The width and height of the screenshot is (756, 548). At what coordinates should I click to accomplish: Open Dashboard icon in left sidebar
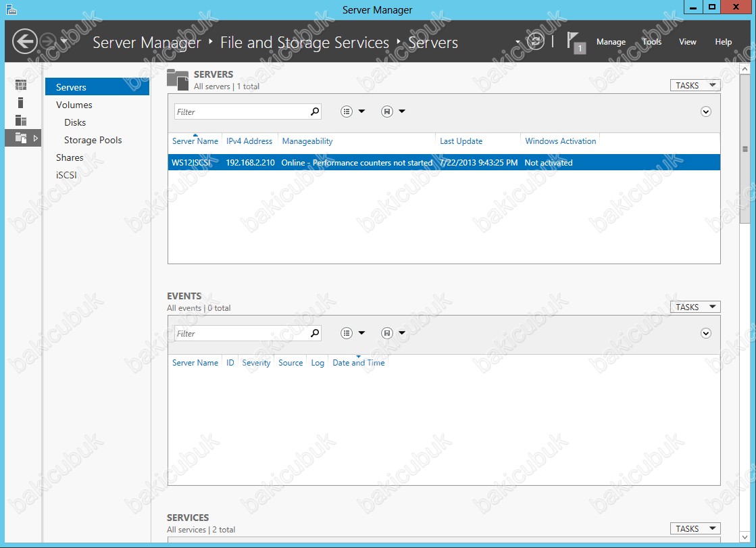(21, 85)
